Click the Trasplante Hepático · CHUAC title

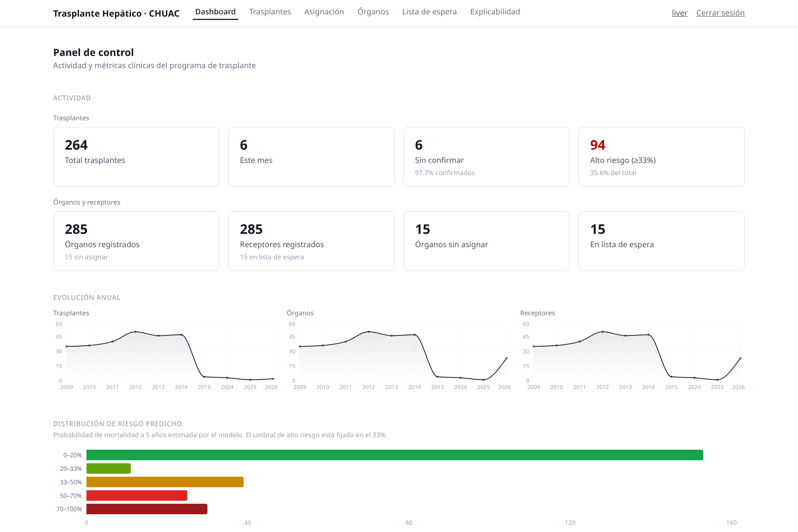[116, 13]
